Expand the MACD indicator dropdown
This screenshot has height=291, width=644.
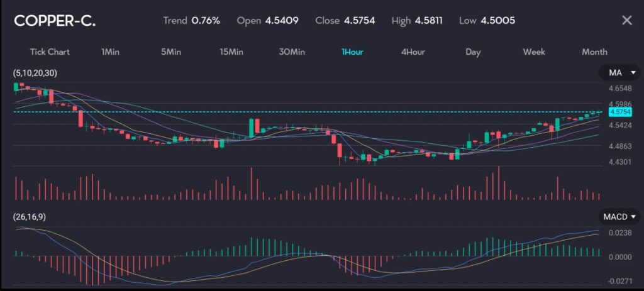click(x=620, y=217)
